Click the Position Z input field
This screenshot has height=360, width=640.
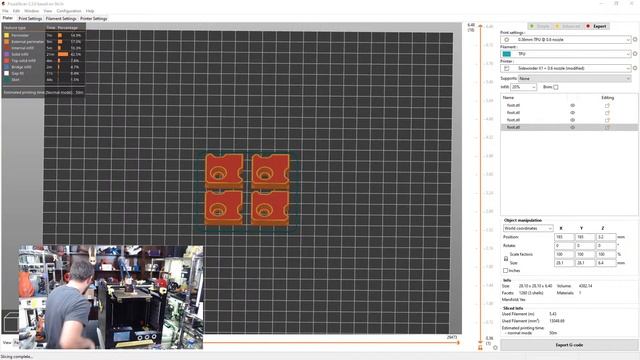(606, 237)
